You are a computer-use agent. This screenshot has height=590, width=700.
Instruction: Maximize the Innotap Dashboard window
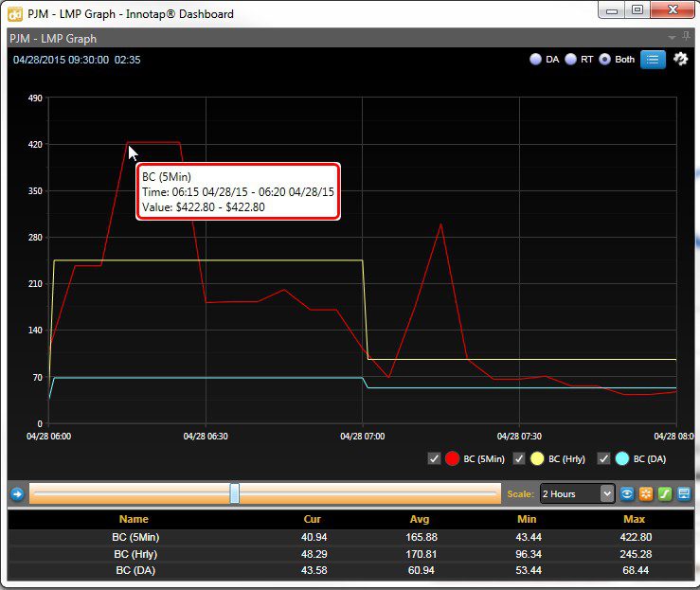(x=637, y=9)
